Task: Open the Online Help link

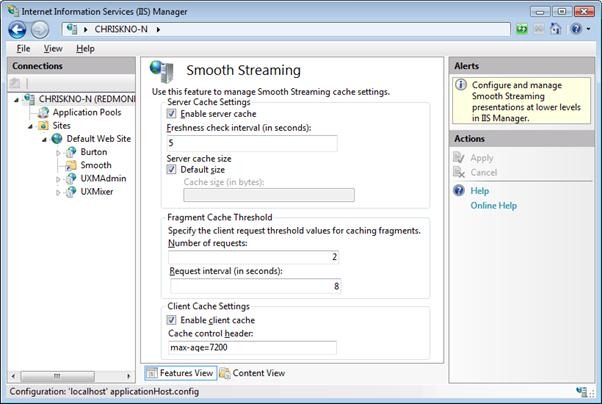Action: (494, 205)
